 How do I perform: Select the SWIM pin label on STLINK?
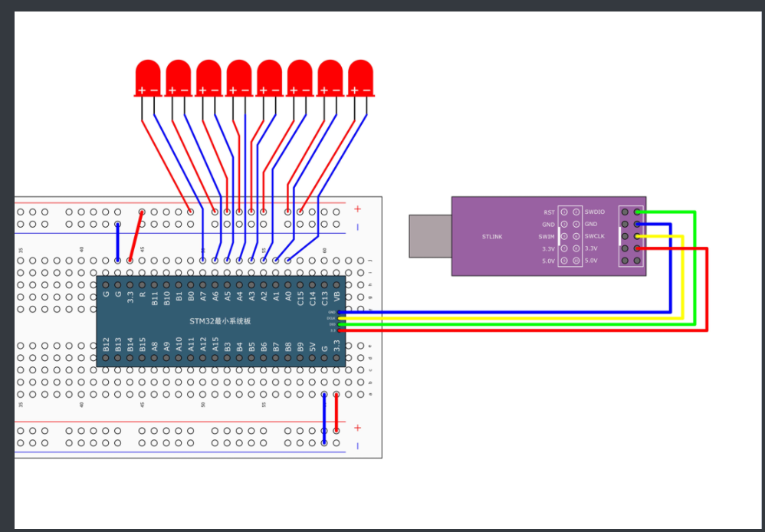pyautogui.click(x=547, y=237)
